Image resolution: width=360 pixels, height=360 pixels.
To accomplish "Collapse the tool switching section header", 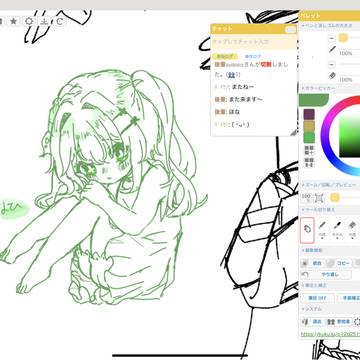I will 330,210.
